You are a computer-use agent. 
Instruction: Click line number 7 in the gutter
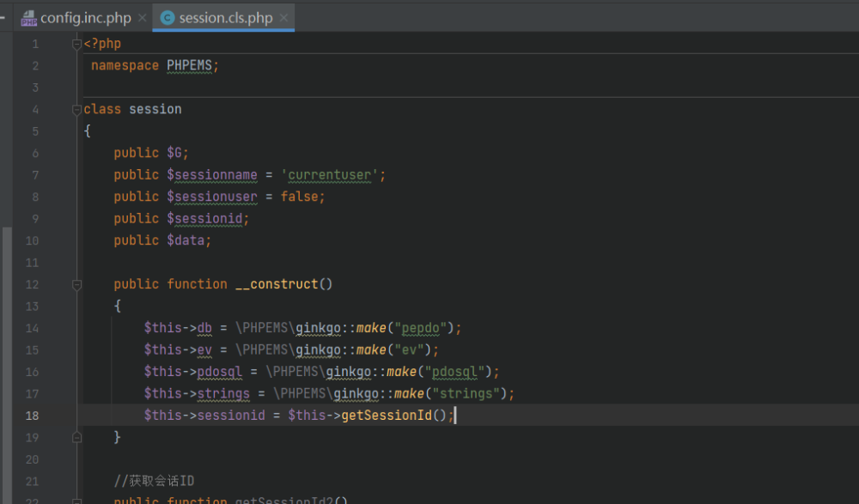click(35, 175)
